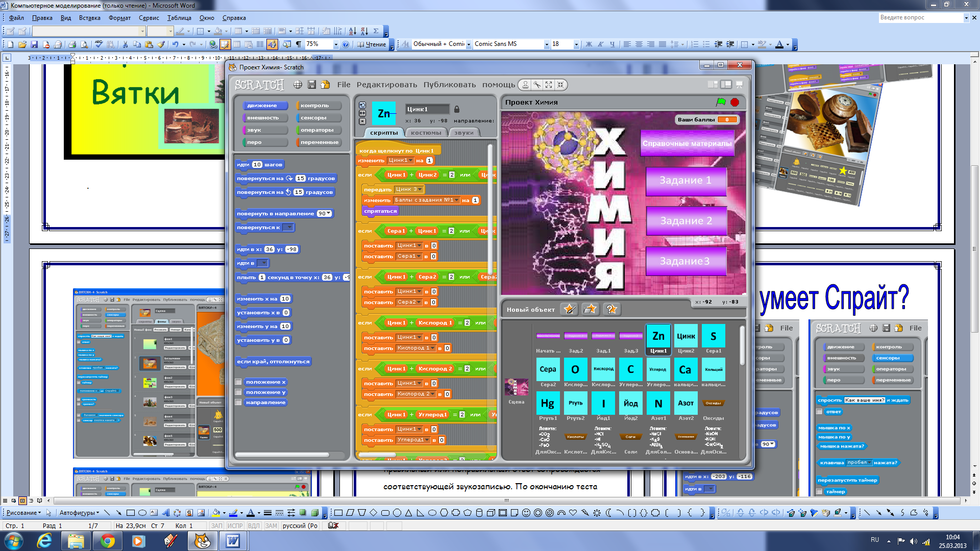Select the 'переменные' block category
Viewport: 980px width, 551px height.
[318, 142]
